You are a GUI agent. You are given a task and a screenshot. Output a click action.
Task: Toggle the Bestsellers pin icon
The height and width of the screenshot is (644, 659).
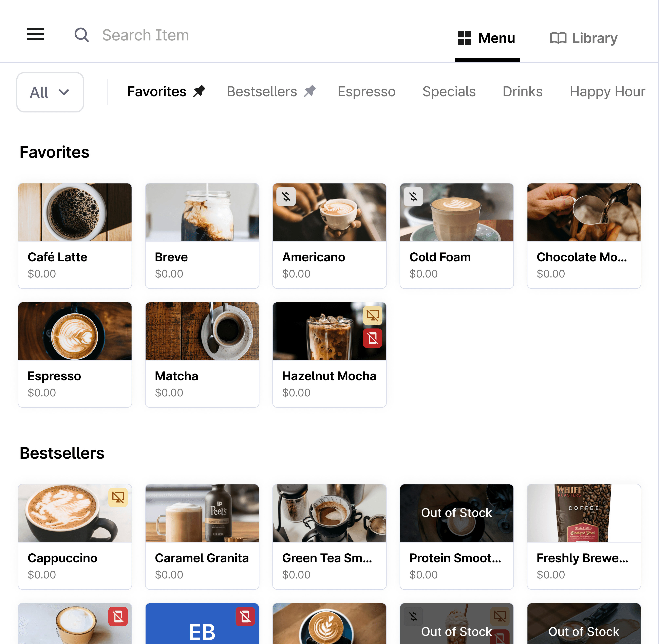point(310,91)
